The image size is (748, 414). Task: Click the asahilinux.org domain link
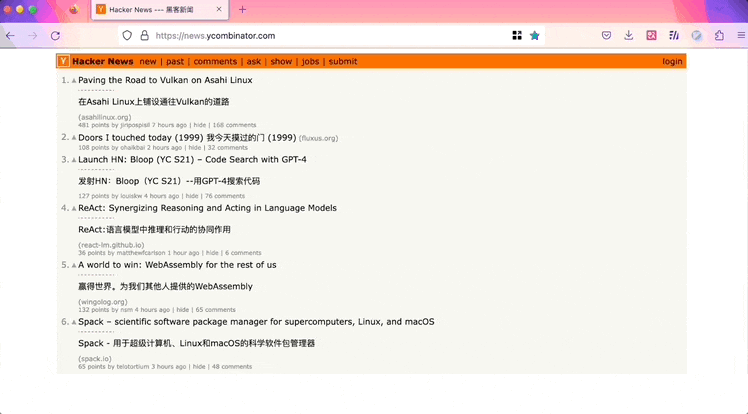tap(104, 117)
